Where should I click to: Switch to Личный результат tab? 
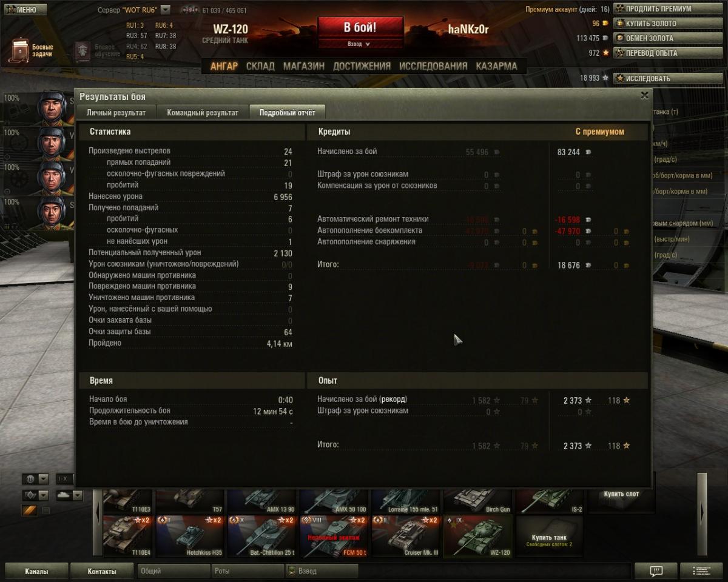click(116, 113)
